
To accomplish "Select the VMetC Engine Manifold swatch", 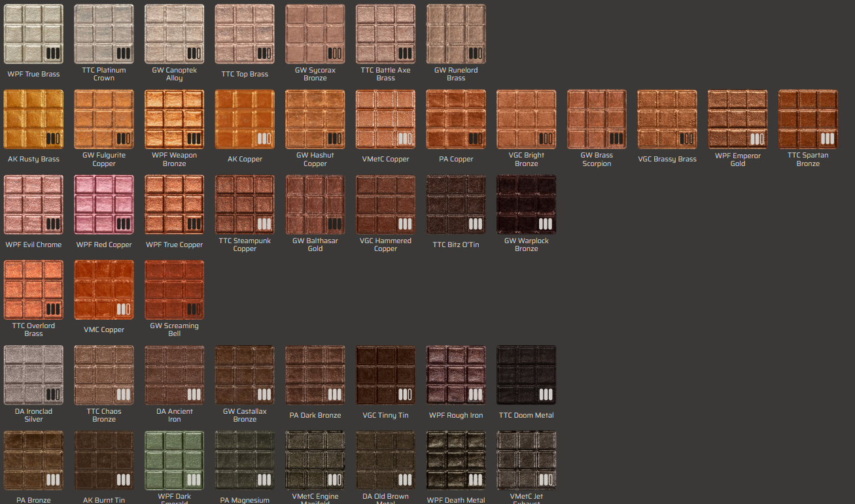I will point(315,461).
